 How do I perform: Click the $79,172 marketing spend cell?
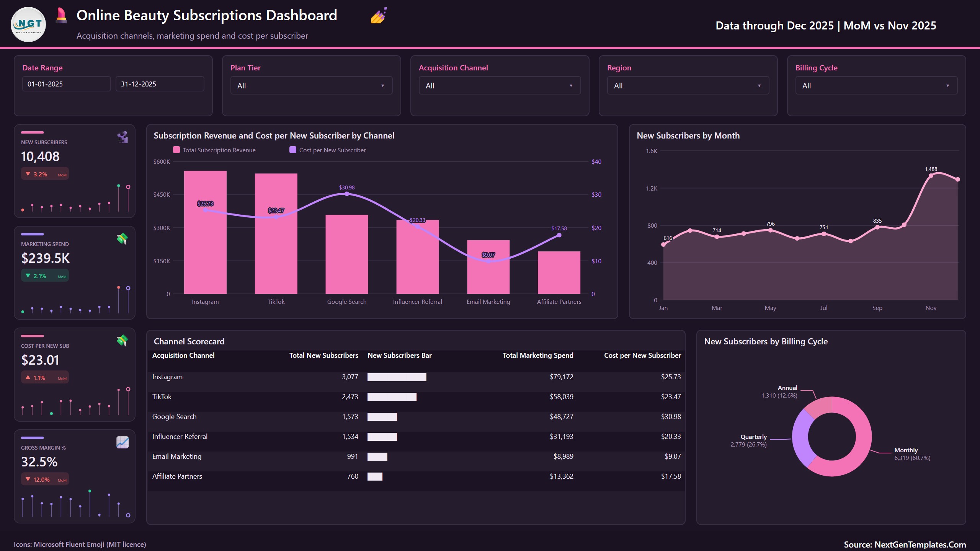pos(562,377)
